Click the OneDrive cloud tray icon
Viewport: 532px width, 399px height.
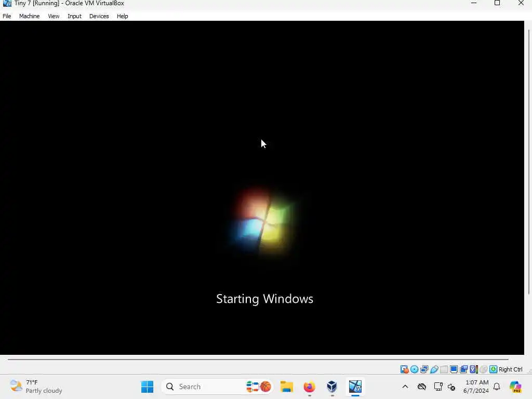tap(422, 387)
